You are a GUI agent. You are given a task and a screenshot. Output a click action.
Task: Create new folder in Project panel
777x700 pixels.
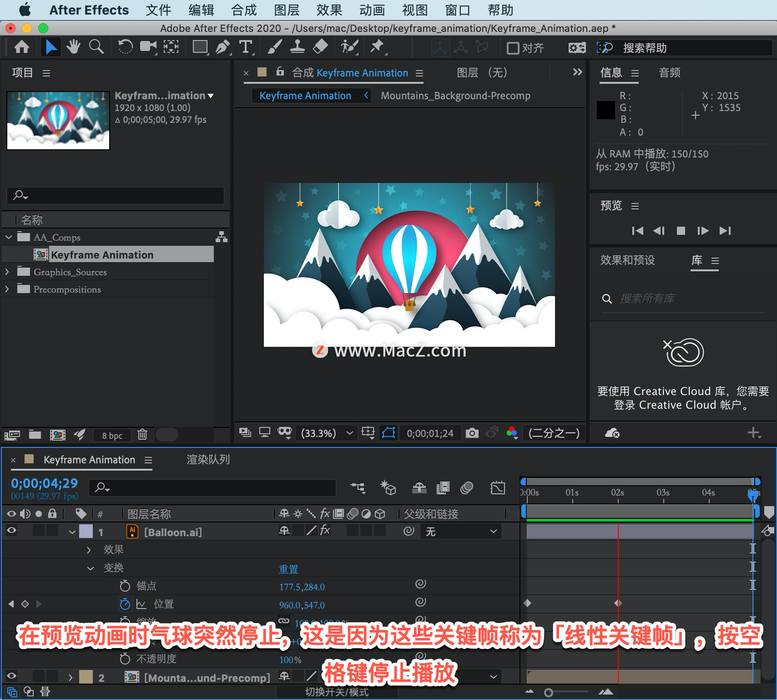35,435
